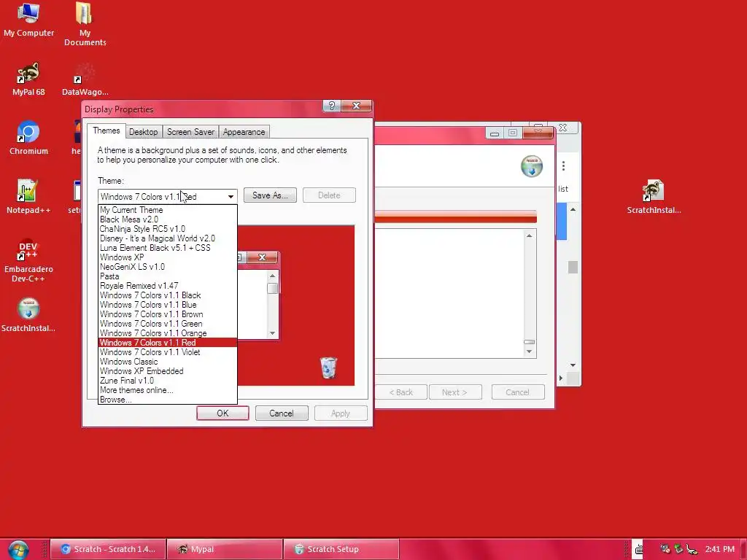
Task: Click the 2:41 PM clock
Action: click(720, 549)
